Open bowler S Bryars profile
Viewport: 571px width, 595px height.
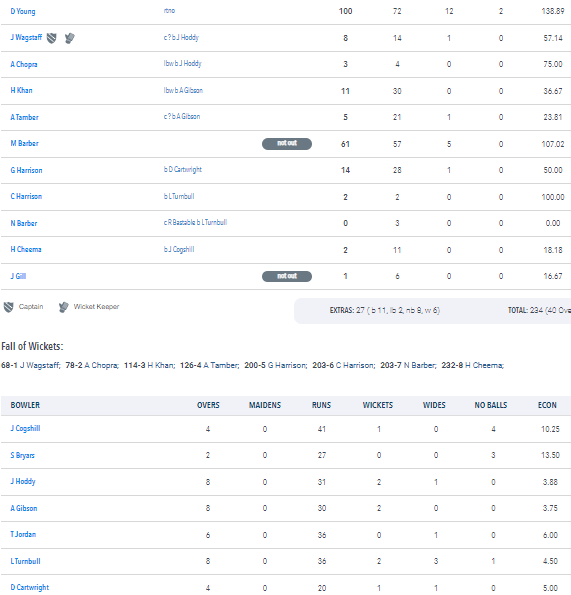coord(22,455)
